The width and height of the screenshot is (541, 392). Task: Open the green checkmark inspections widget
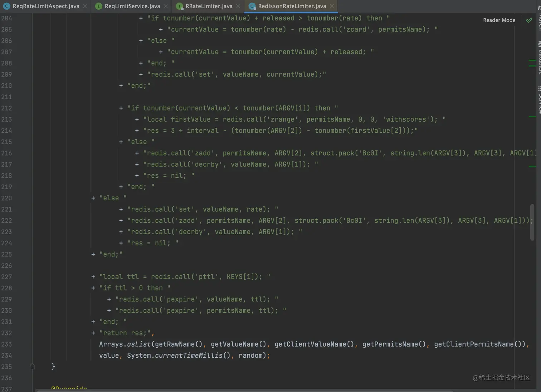(x=529, y=20)
